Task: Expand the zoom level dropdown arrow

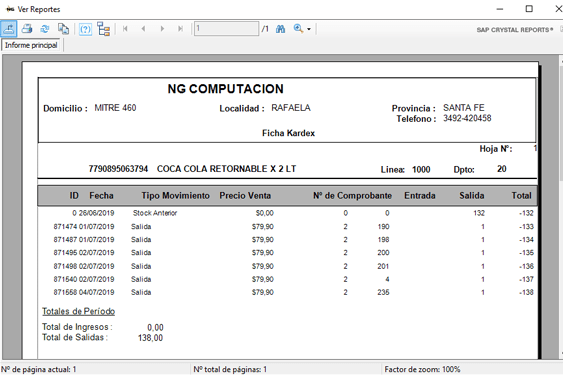Action: [309, 29]
